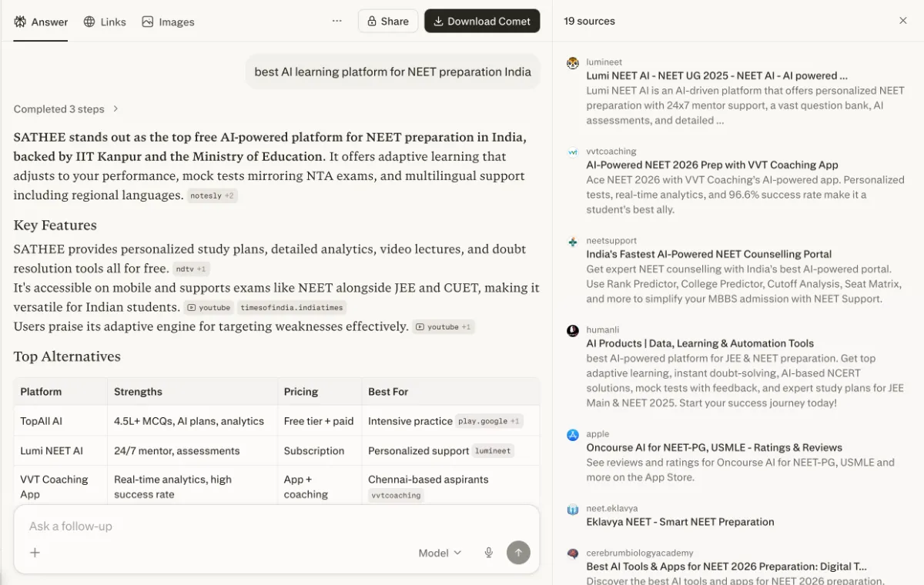The image size is (924, 585).
Task: Switch to the Links tab
Action: pyautogui.click(x=105, y=22)
